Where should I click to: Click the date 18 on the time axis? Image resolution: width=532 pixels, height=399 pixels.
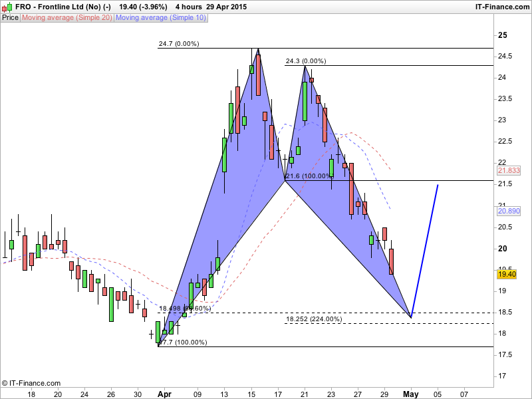[x=31, y=394]
